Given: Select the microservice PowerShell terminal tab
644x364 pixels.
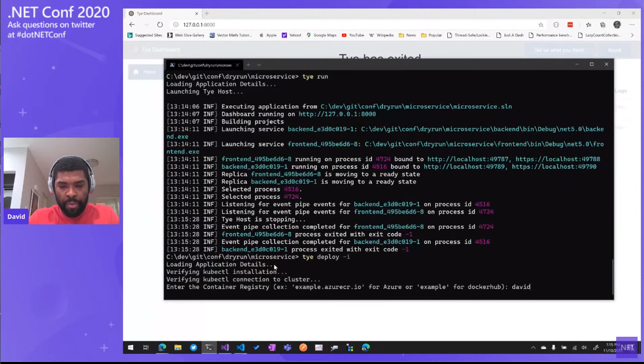Looking at the screenshot, I should (200, 65).
